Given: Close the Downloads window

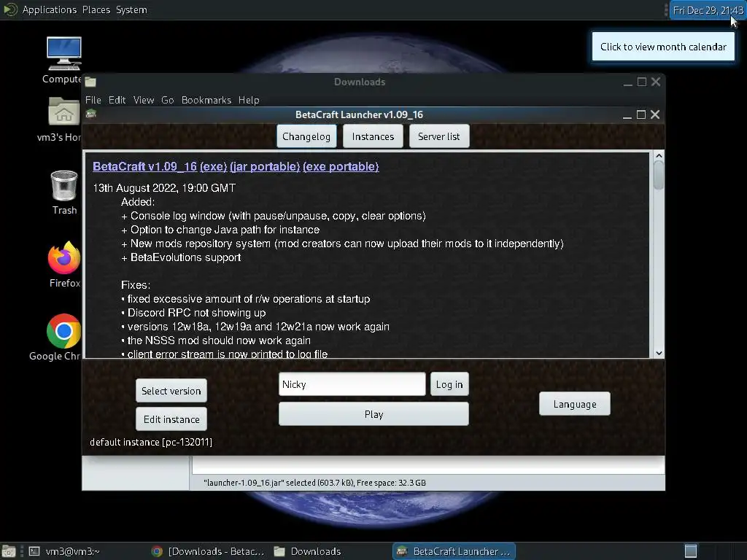Looking at the screenshot, I should 656,82.
